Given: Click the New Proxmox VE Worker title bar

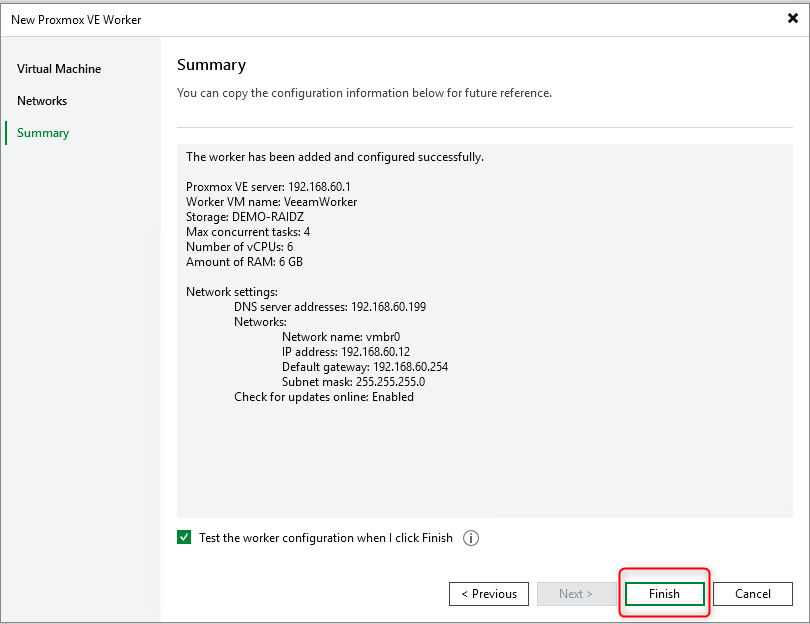Looking at the screenshot, I should tap(80, 18).
